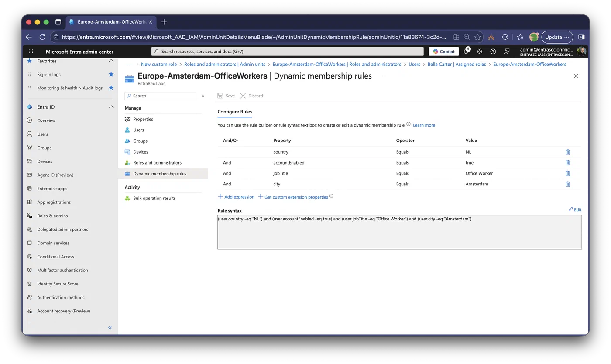Close the Dynamic membership rules blade
The image size is (611, 364).
576,76
